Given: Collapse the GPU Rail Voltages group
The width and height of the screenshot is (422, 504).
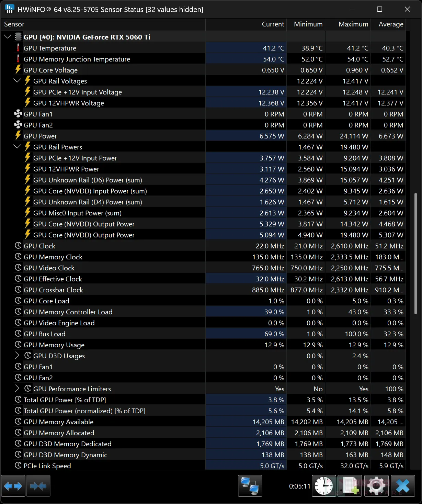Looking at the screenshot, I should pos(17,80).
